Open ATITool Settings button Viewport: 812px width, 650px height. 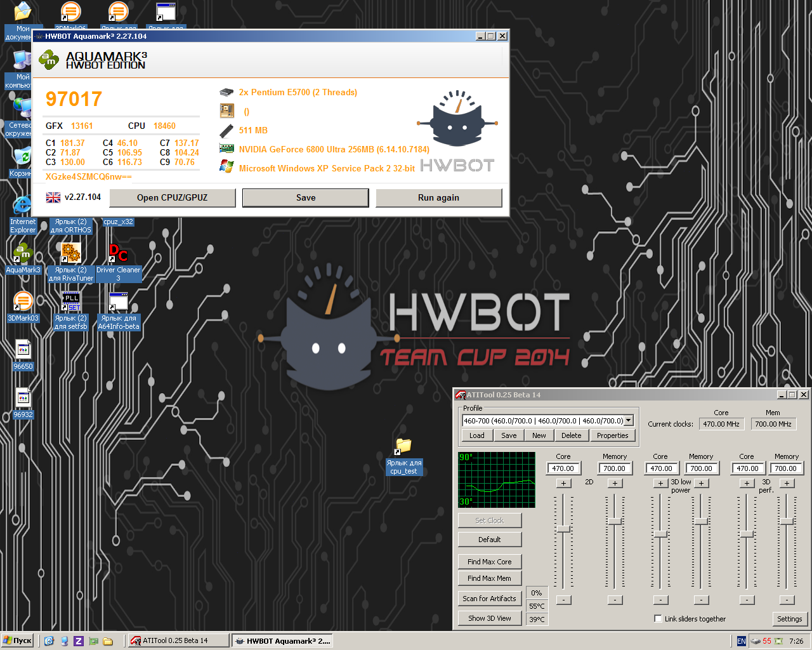(790, 619)
